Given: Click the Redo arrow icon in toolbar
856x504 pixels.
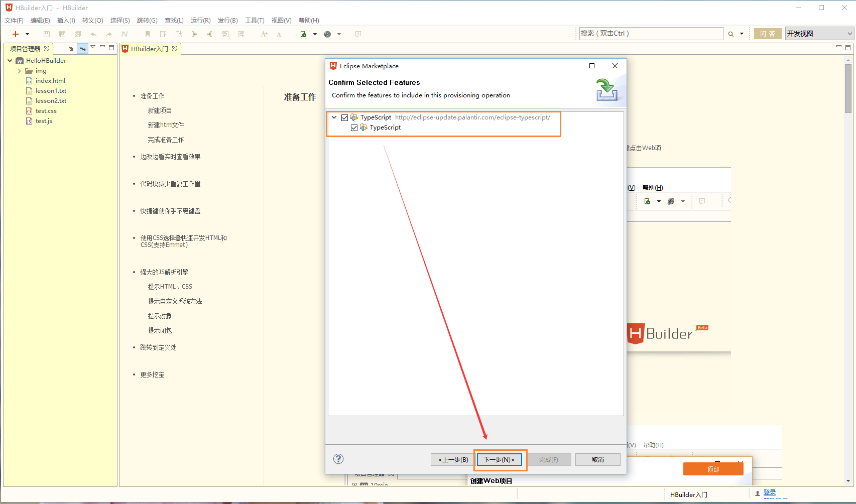Looking at the screenshot, I should point(108,34).
